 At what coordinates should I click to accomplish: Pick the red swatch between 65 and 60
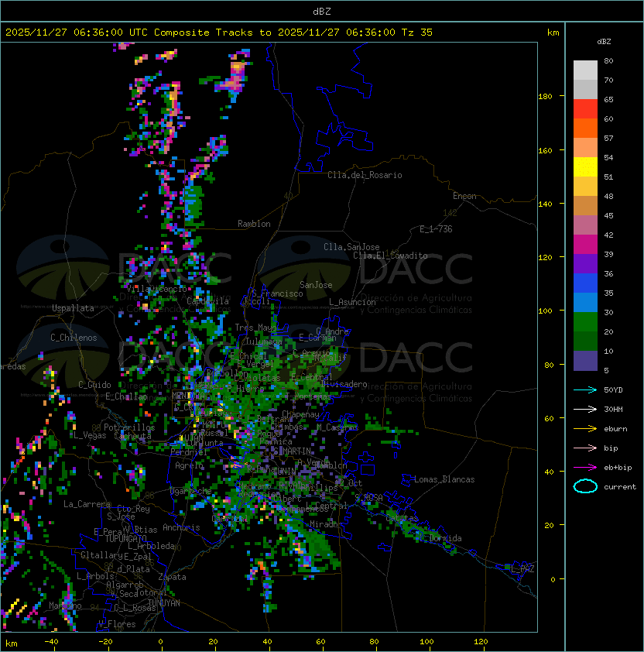(585, 109)
